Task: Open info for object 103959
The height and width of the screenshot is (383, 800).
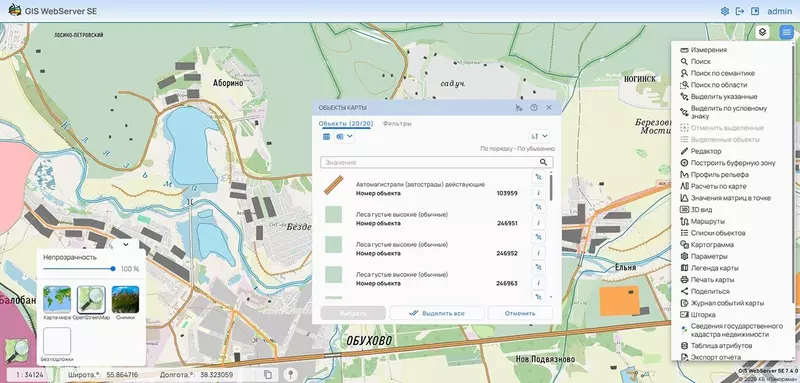Action: 538,192
